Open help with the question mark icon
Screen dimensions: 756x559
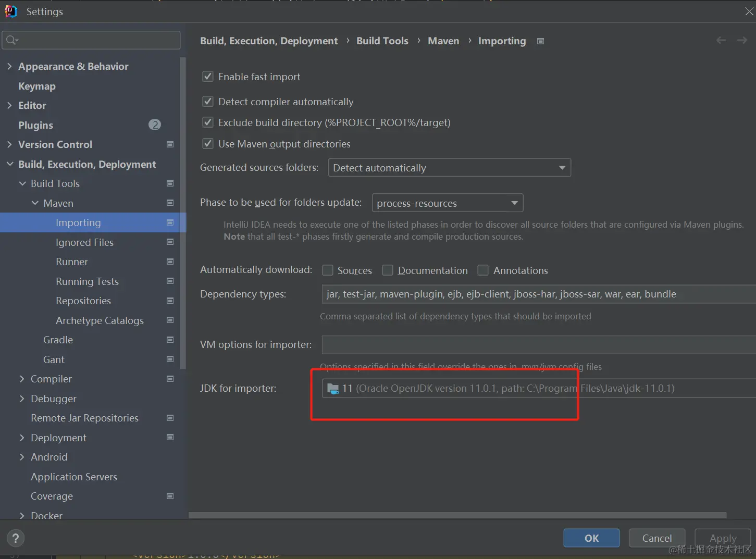click(x=16, y=538)
